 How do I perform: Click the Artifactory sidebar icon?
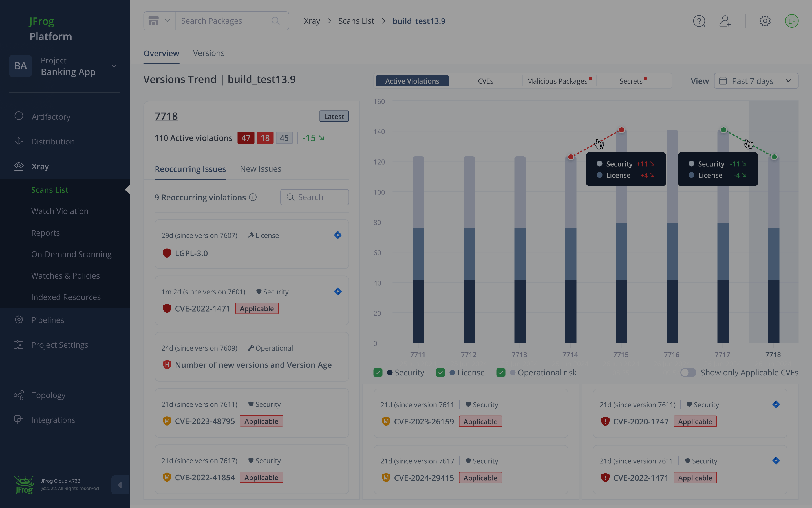tap(19, 117)
